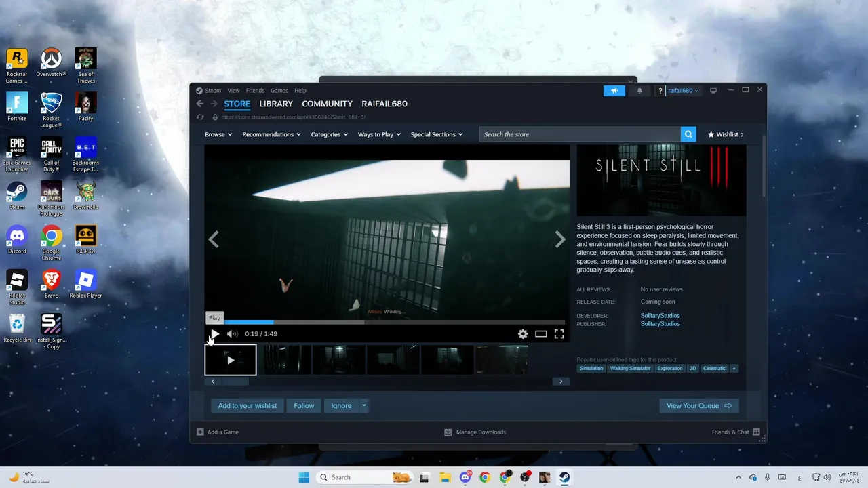Select the Walking Simulator tag
The width and height of the screenshot is (868, 488).
[x=630, y=368]
